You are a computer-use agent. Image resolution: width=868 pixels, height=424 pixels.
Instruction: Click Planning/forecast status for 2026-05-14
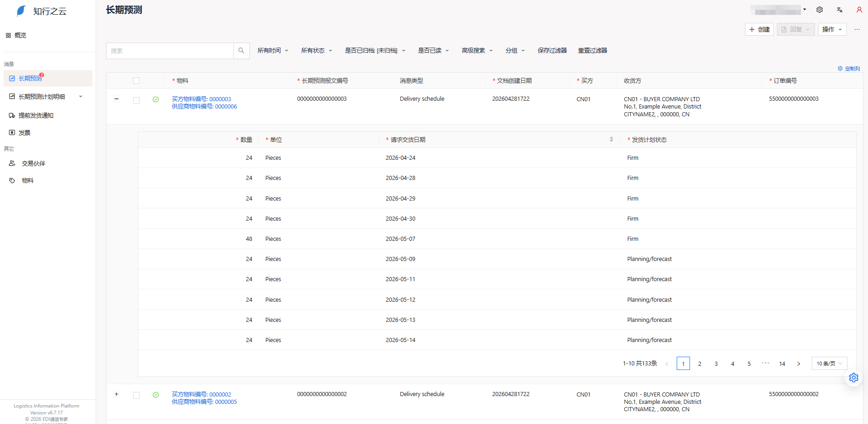click(649, 340)
